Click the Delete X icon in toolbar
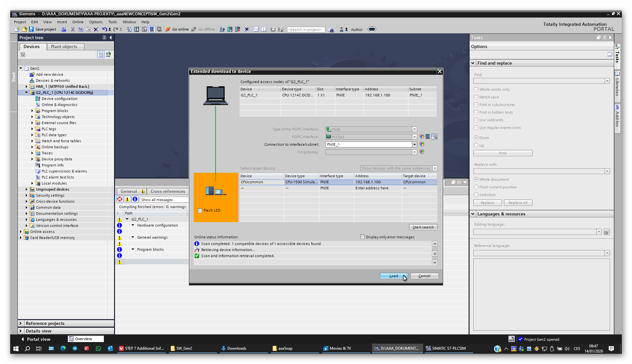Image resolution: width=632 pixels, height=364 pixels. 96,29
